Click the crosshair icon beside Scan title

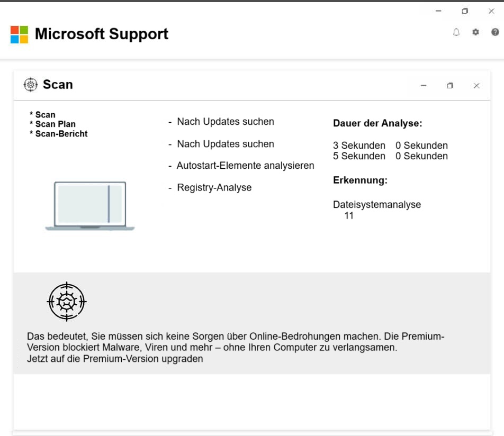pyautogui.click(x=31, y=85)
